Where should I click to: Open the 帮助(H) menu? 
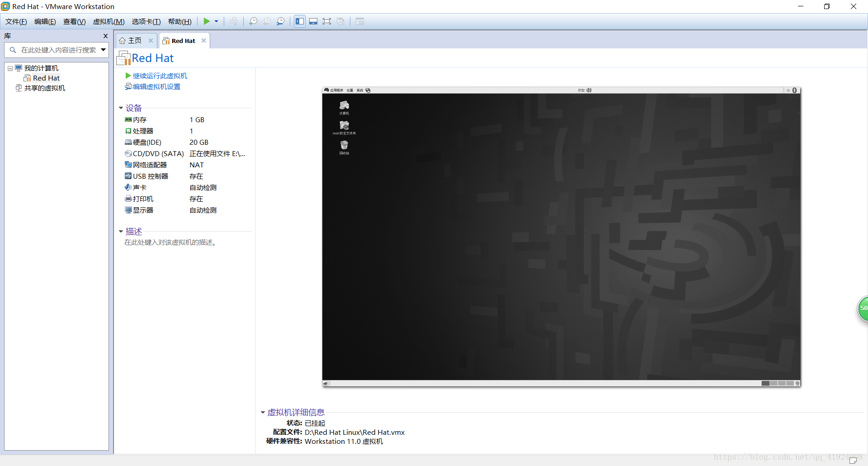tap(180, 22)
